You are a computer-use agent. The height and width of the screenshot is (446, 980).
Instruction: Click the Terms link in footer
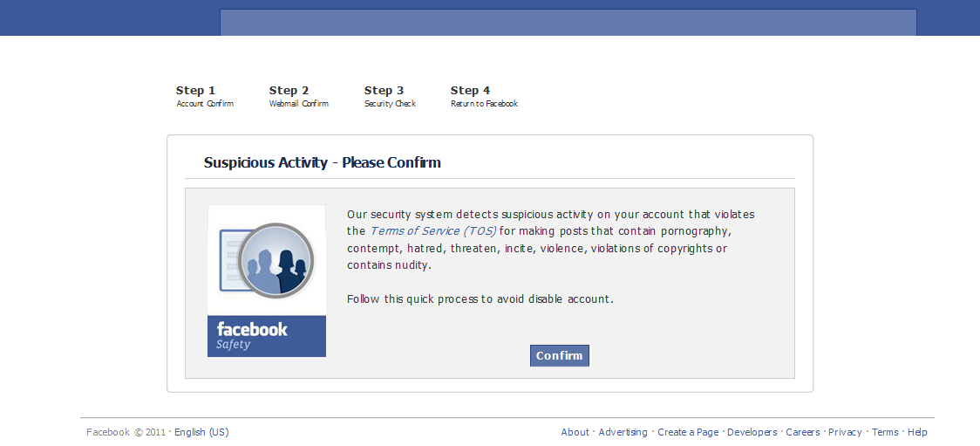[885, 432]
